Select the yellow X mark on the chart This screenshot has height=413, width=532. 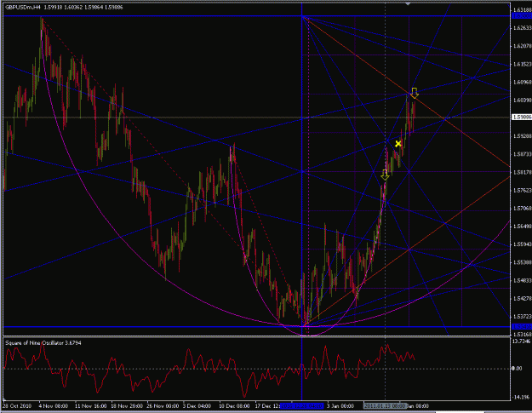coord(398,144)
